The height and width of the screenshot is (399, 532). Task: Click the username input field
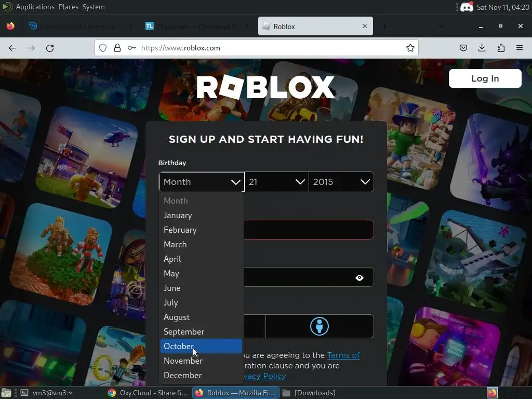coord(309,230)
